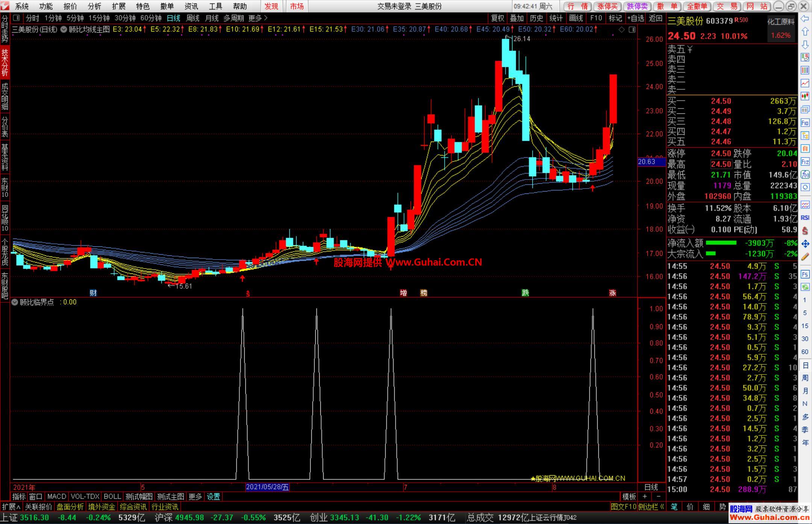Click the minus button to remove sub-chart
The height and width of the screenshot is (524, 812).
[x=658, y=497]
